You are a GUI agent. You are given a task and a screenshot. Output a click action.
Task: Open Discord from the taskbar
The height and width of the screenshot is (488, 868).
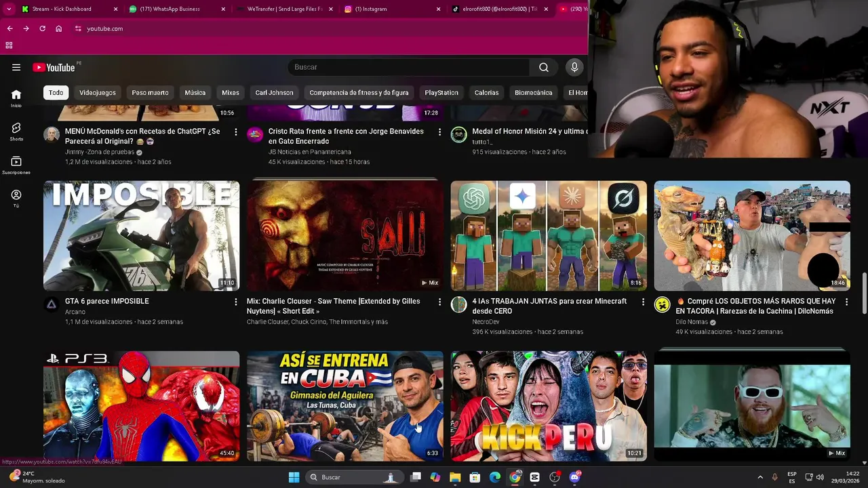[575, 477]
